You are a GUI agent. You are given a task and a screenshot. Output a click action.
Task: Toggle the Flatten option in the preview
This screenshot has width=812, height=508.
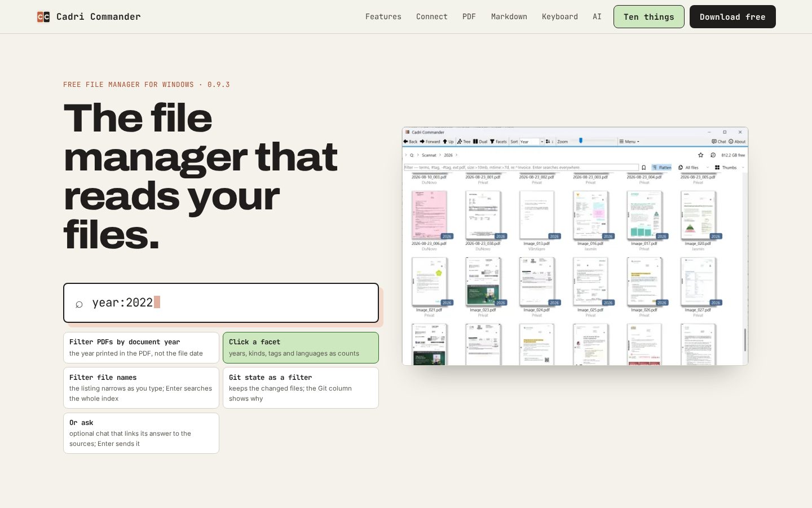(662, 168)
